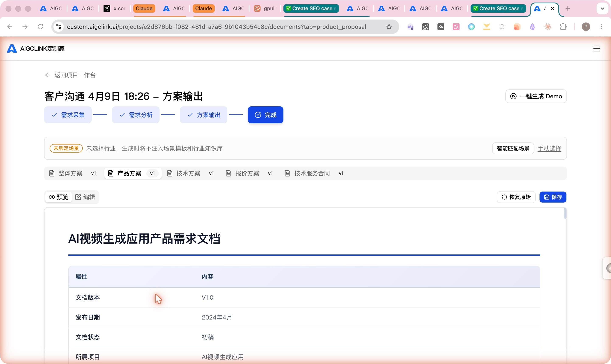
Task: Click the 内容 column header
Action: 207,277
